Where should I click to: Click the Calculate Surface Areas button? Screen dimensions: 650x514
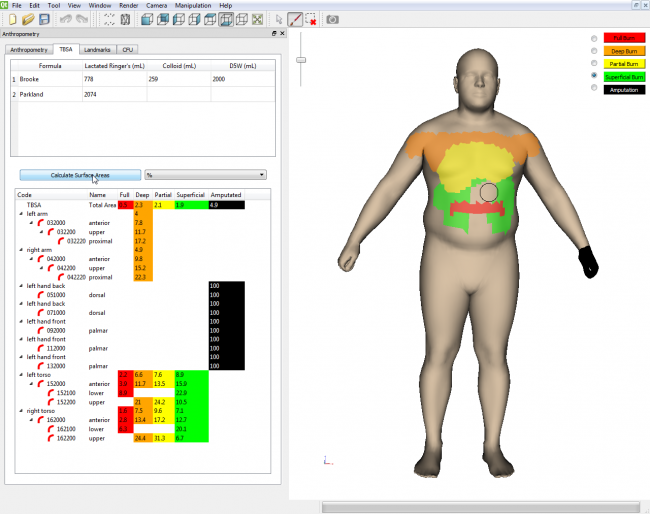[x=80, y=174]
